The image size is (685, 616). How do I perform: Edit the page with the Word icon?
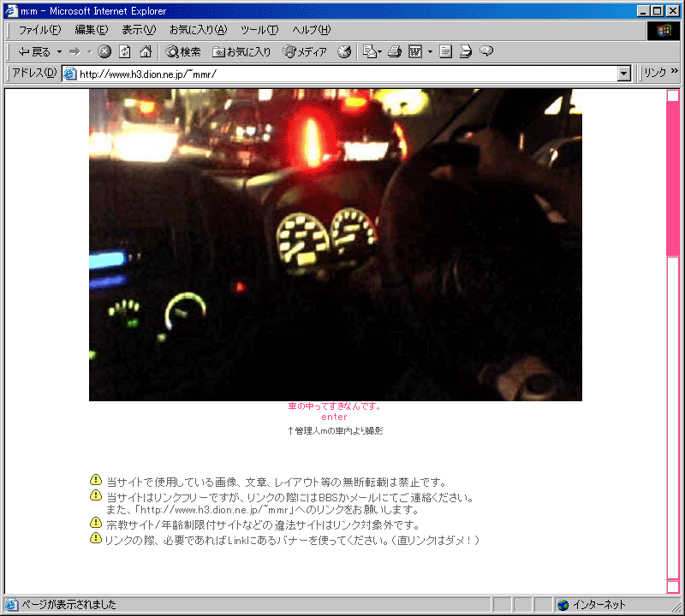click(x=415, y=52)
